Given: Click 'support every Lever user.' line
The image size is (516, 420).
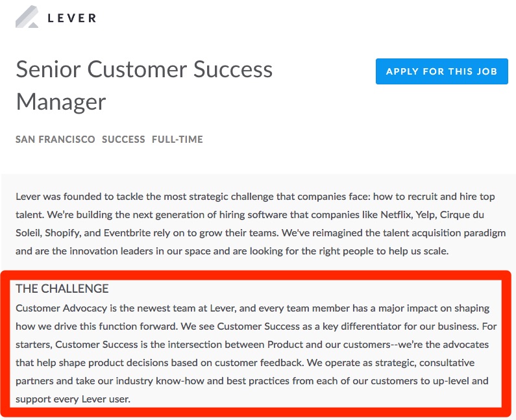Looking at the screenshot, I should (x=73, y=399).
